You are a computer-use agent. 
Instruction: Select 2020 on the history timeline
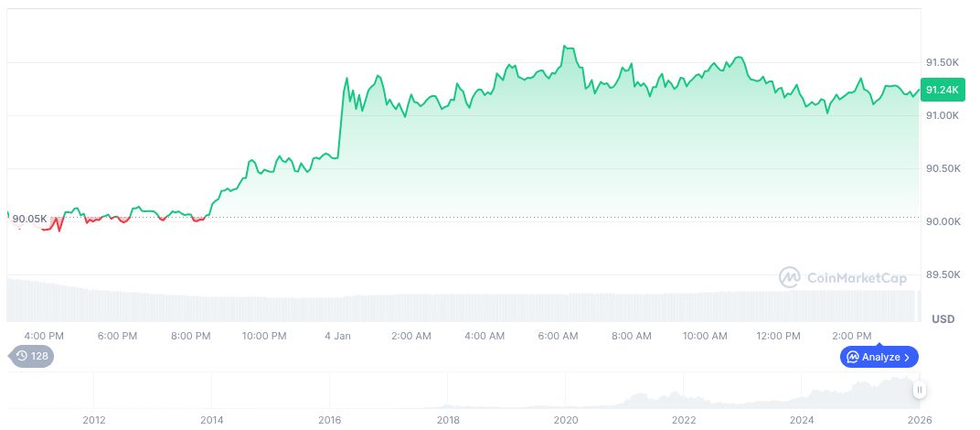click(567, 420)
